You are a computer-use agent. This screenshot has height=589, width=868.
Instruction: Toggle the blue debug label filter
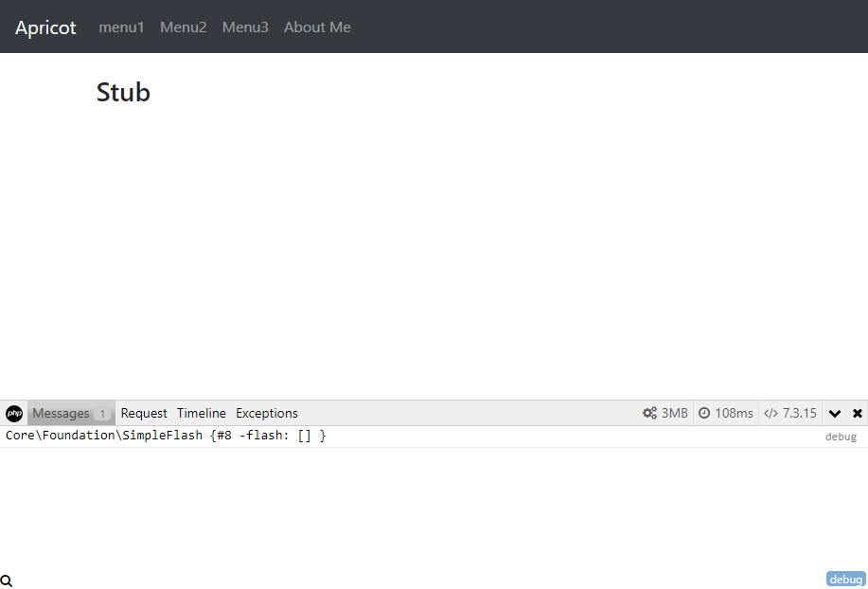845,580
